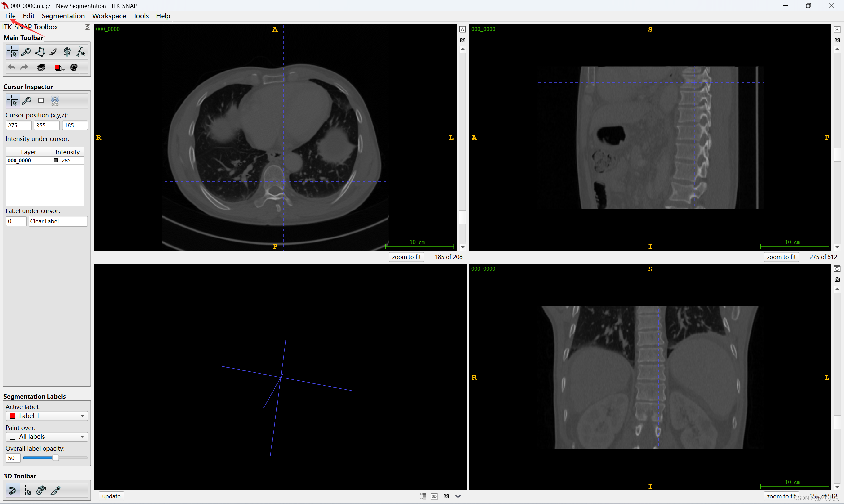Screen dimensions: 844x504
Task: Toggle axial view expand layout button
Action: pos(462,29)
